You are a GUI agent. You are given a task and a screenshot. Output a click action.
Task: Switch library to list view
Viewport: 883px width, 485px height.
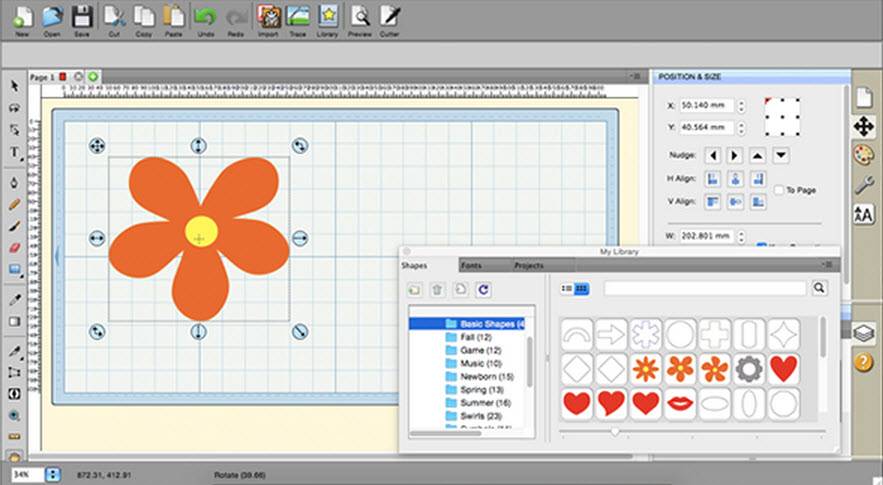click(x=567, y=288)
